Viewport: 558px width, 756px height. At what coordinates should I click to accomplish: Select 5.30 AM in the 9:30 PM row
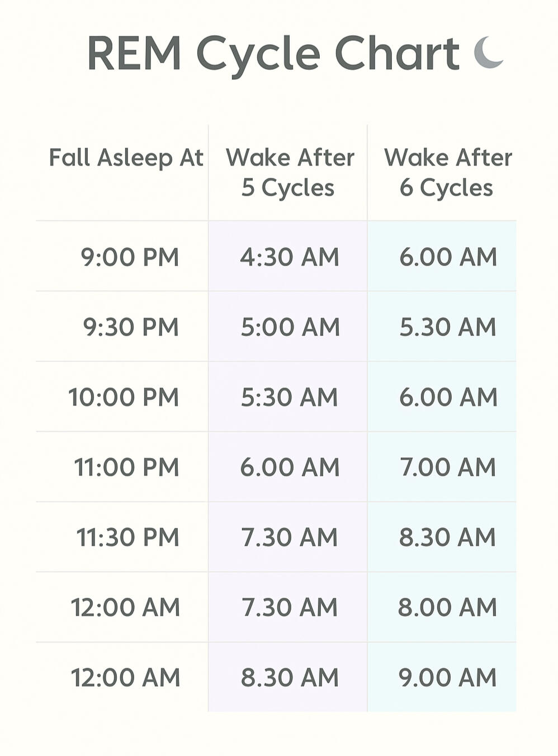(447, 327)
